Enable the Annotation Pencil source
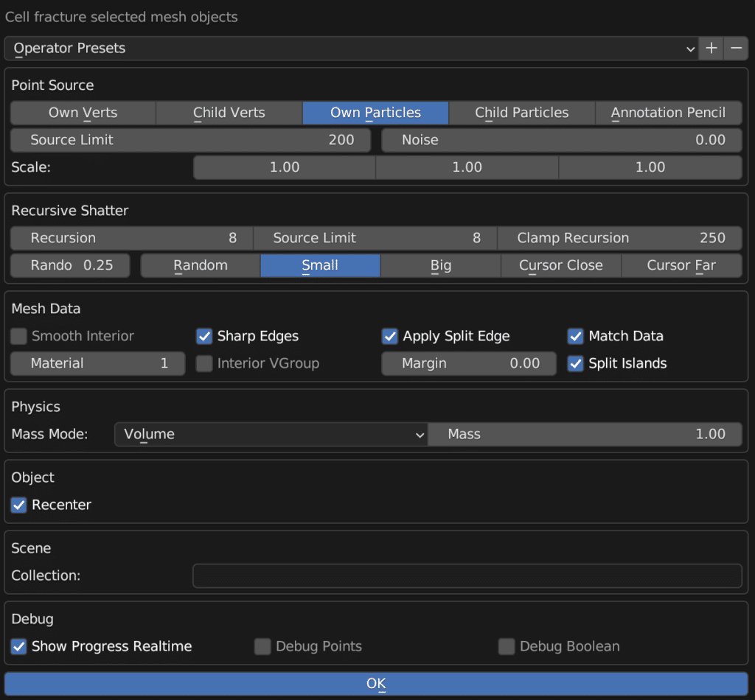Image resolution: width=755 pixels, height=700 pixels. [x=668, y=113]
